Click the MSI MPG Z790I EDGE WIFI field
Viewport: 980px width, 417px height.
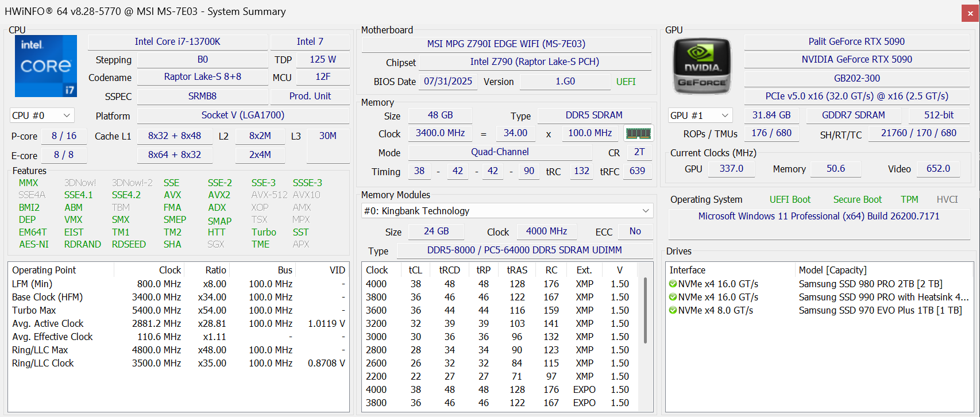506,44
